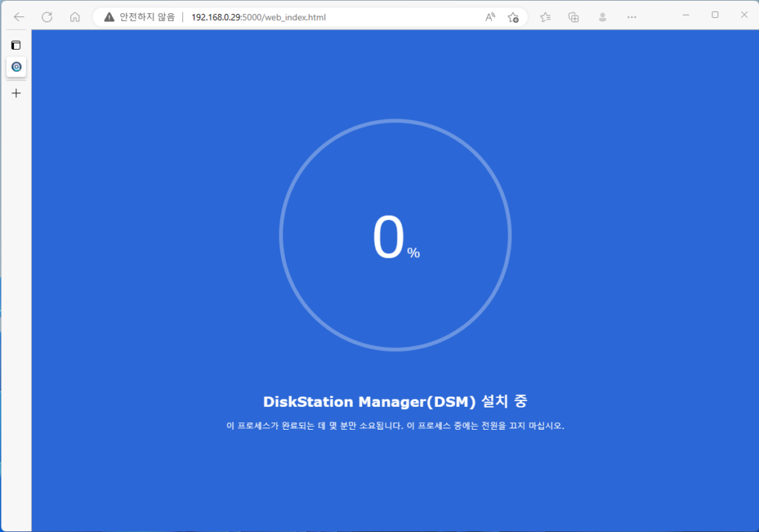759x532 pixels.
Task: Click the '안전하지 않음' security label
Action: coord(148,17)
